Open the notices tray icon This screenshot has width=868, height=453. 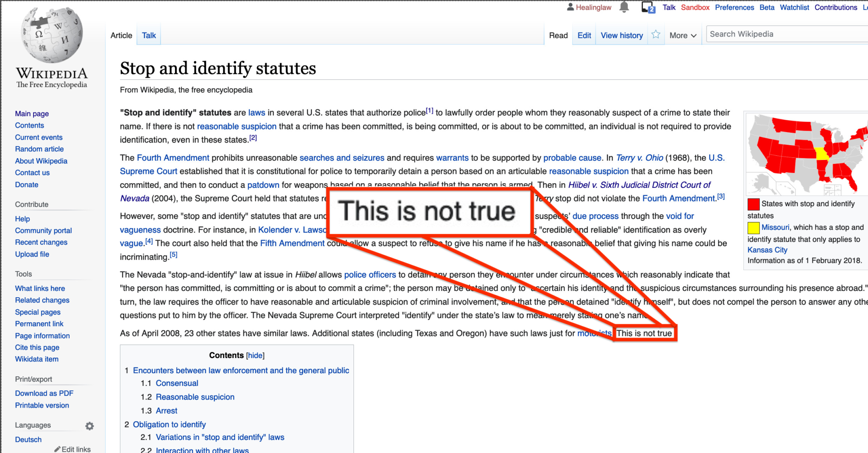tap(648, 7)
